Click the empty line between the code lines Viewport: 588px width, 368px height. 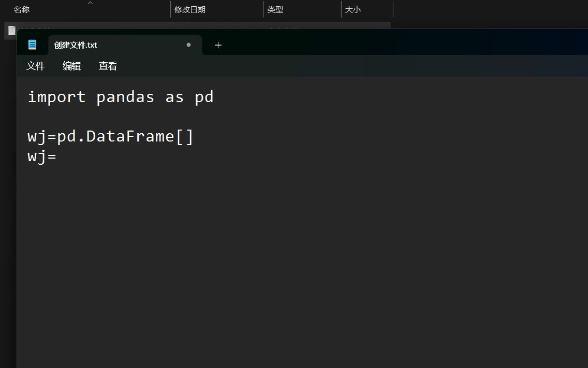click(300, 117)
